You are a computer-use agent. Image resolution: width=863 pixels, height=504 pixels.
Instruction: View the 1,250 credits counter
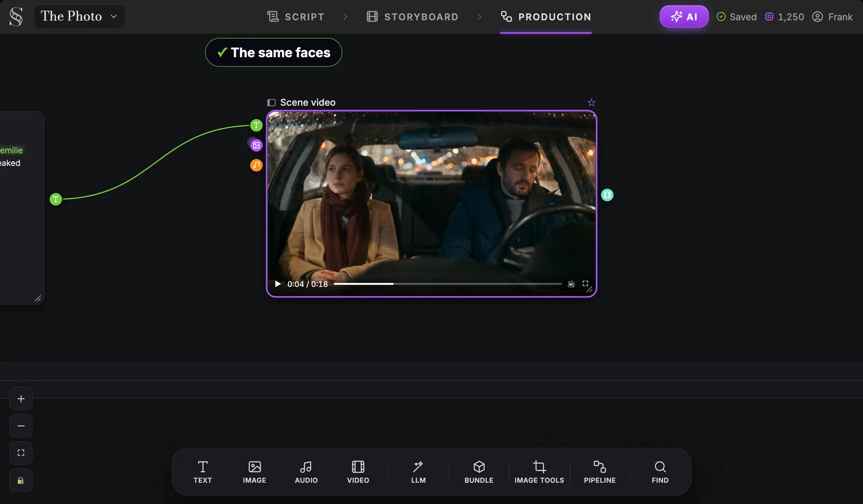784,17
